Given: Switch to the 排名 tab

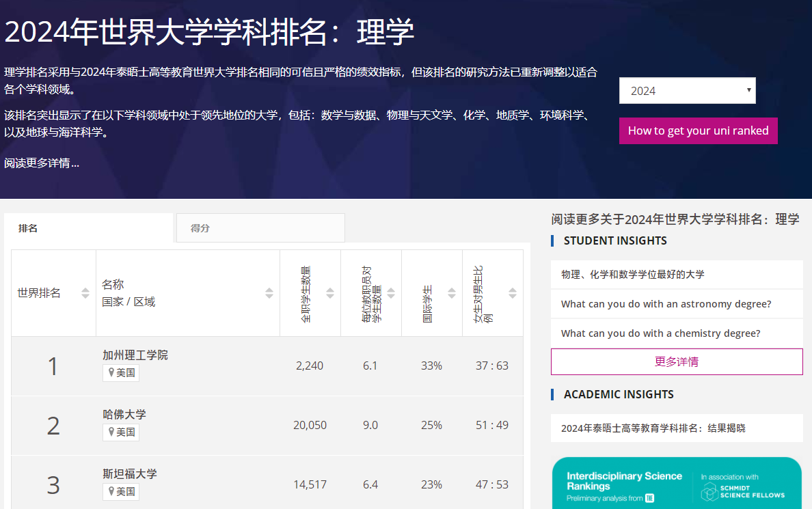Looking at the screenshot, I should [x=88, y=228].
